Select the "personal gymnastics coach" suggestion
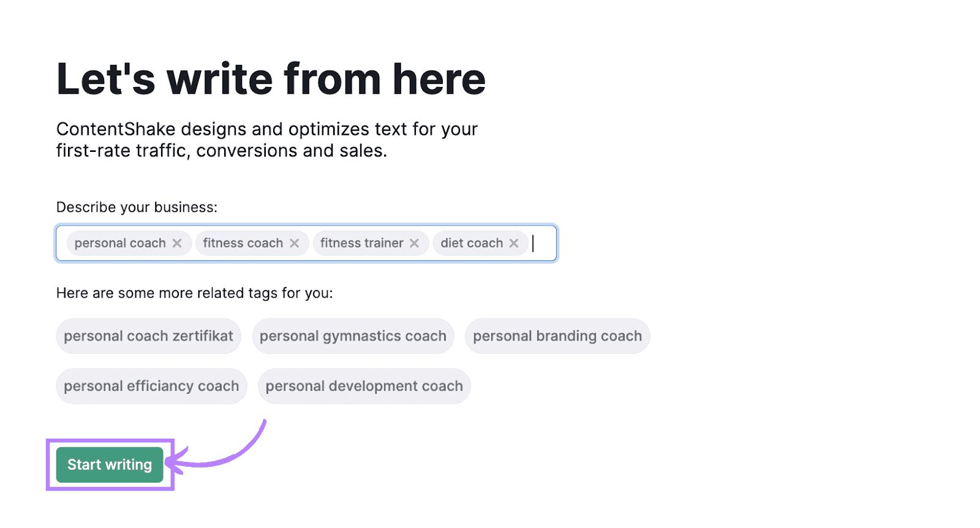 [353, 336]
